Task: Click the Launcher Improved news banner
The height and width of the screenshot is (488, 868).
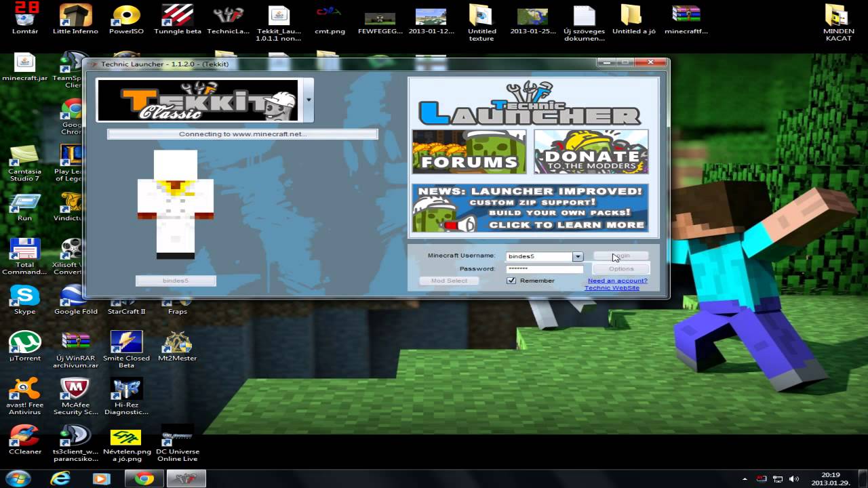Action: point(530,208)
